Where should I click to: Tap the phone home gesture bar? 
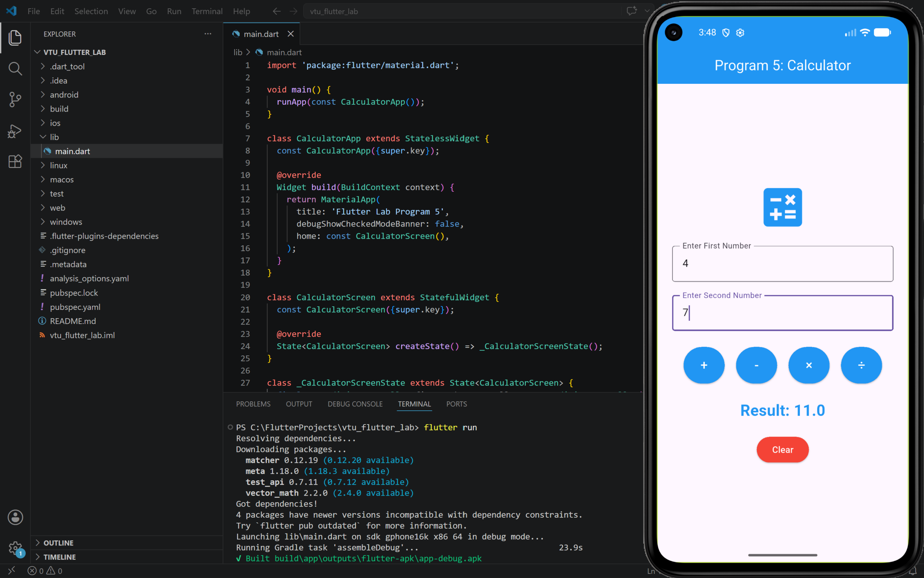(x=783, y=555)
